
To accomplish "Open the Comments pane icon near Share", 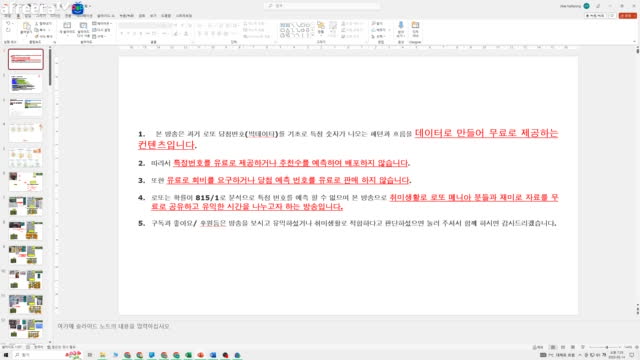I will (x=612, y=16).
